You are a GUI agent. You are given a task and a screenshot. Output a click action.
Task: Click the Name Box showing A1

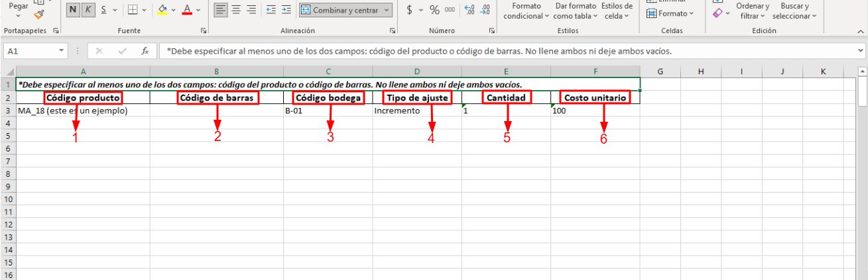click(31, 51)
